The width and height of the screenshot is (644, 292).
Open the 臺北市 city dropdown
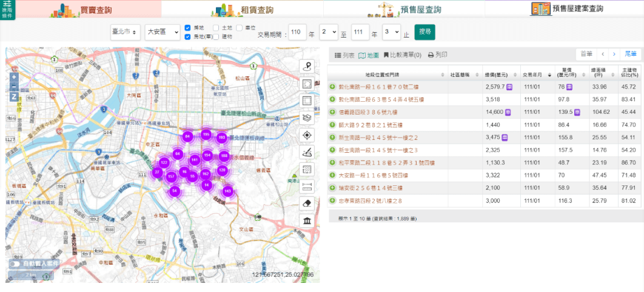pos(126,32)
